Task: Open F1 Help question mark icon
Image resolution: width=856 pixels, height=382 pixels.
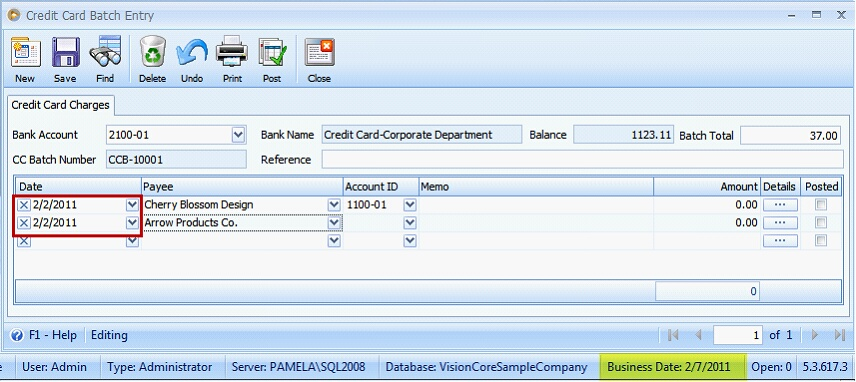Action: (17, 335)
